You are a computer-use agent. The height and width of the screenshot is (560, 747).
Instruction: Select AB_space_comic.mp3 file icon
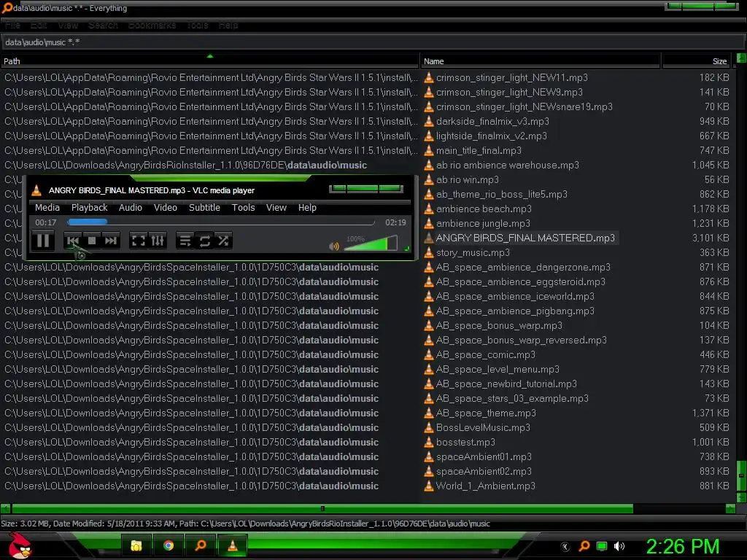[429, 355]
